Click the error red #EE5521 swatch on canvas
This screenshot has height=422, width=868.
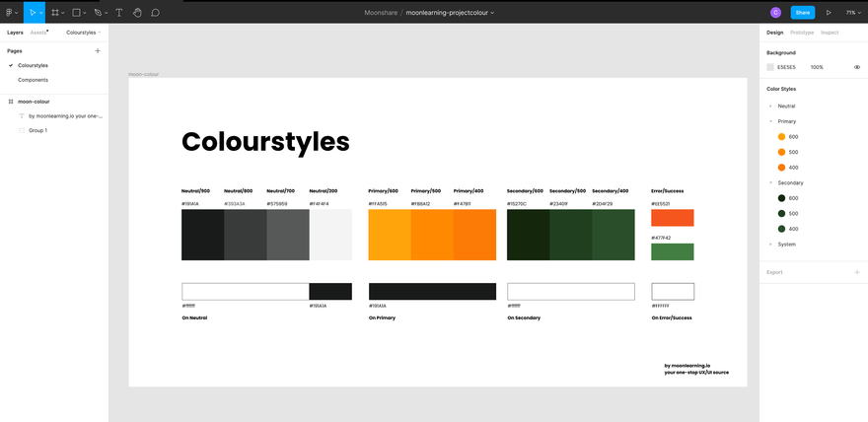[672, 218]
